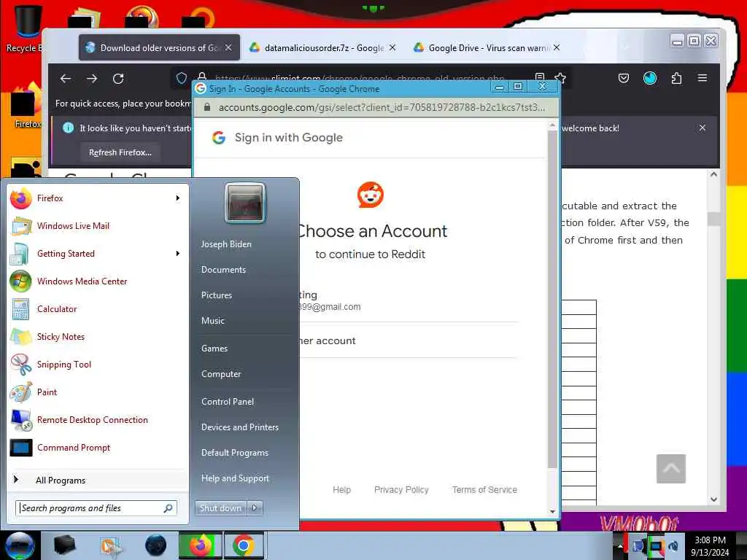Viewport: 747px width, 560px height.
Task: Click the Chrome popup address bar URL
Action: point(382,108)
